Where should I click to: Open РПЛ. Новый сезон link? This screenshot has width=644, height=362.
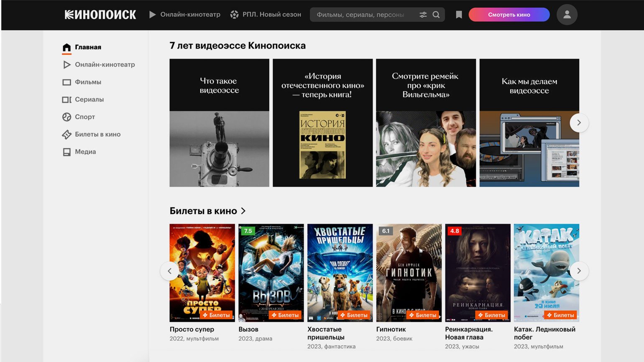point(272,15)
